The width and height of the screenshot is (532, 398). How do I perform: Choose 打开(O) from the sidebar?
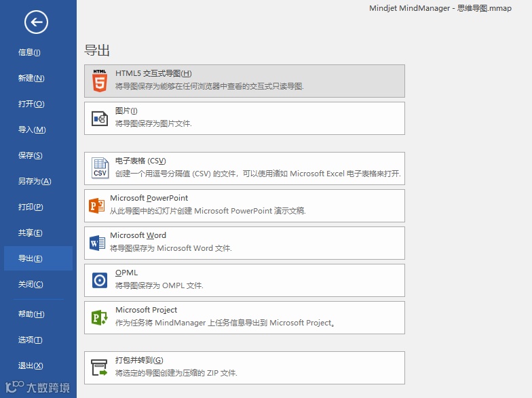point(31,104)
